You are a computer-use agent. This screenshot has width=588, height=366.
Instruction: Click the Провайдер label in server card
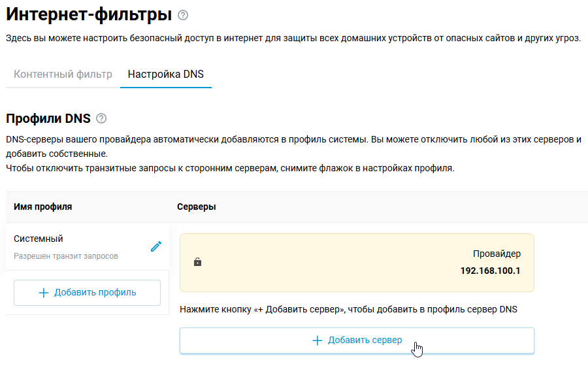pyautogui.click(x=497, y=254)
